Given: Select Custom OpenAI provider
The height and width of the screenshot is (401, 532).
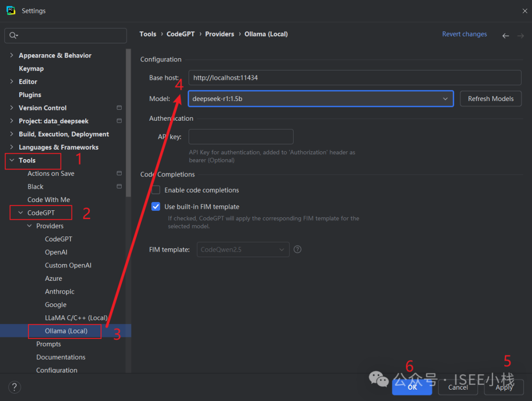Looking at the screenshot, I should pyautogui.click(x=68, y=266).
